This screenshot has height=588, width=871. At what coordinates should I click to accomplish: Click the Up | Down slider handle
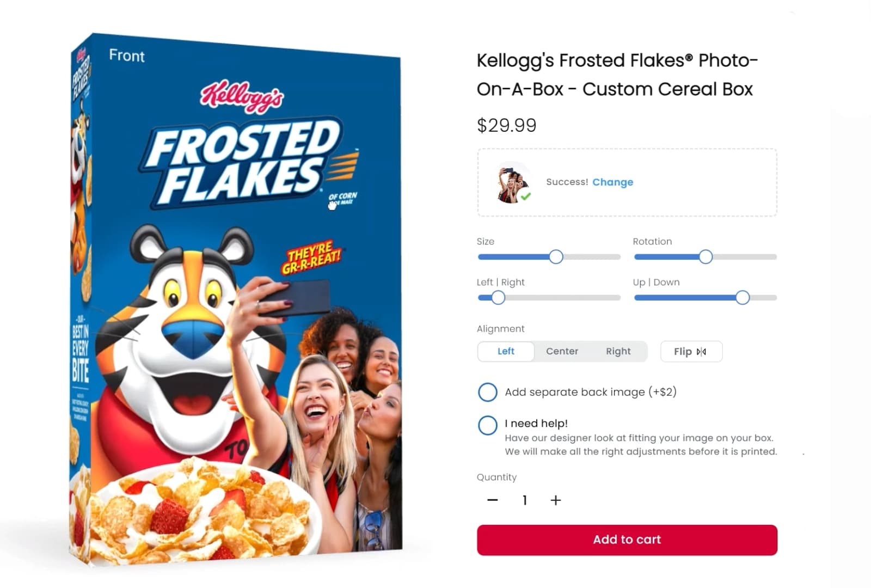click(743, 298)
